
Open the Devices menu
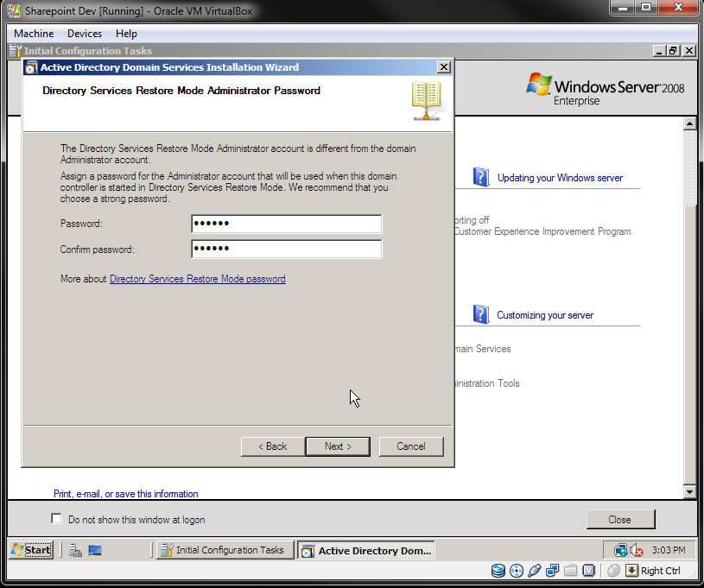(x=85, y=34)
